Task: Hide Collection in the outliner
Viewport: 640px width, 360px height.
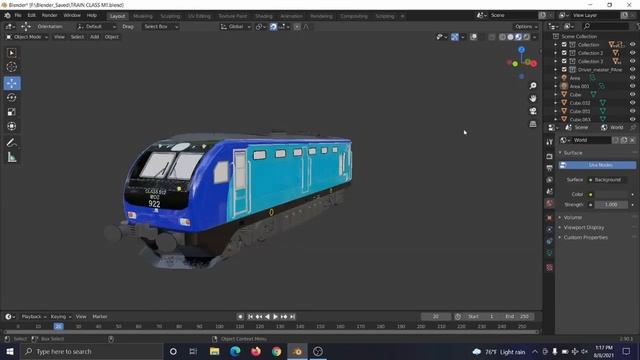Action: [x=632, y=44]
